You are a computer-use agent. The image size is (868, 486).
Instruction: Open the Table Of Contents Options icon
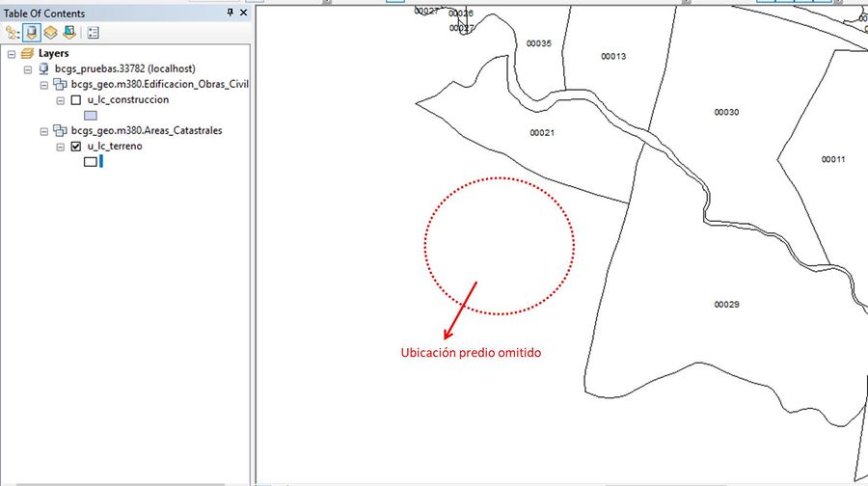pyautogui.click(x=93, y=33)
